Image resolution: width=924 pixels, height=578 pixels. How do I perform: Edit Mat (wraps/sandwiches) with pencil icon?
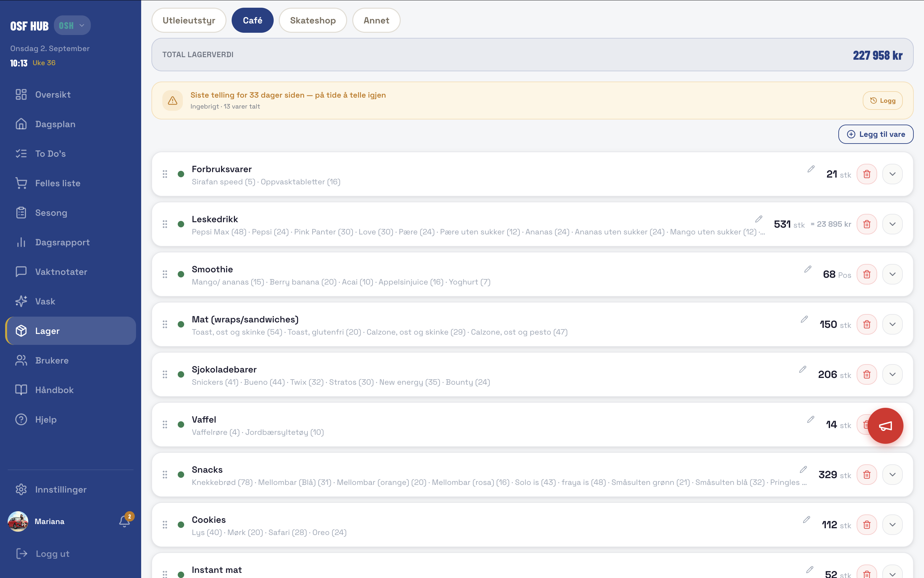pos(804,319)
